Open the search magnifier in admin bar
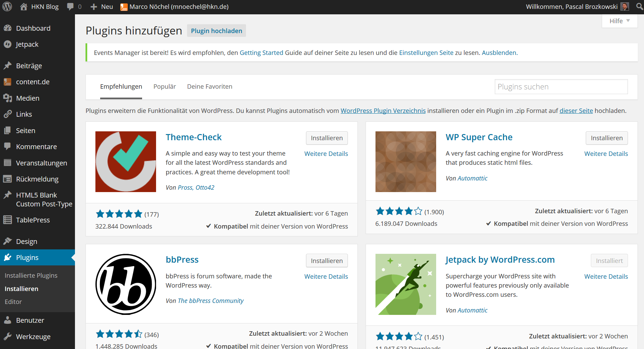The image size is (644, 349). click(640, 7)
